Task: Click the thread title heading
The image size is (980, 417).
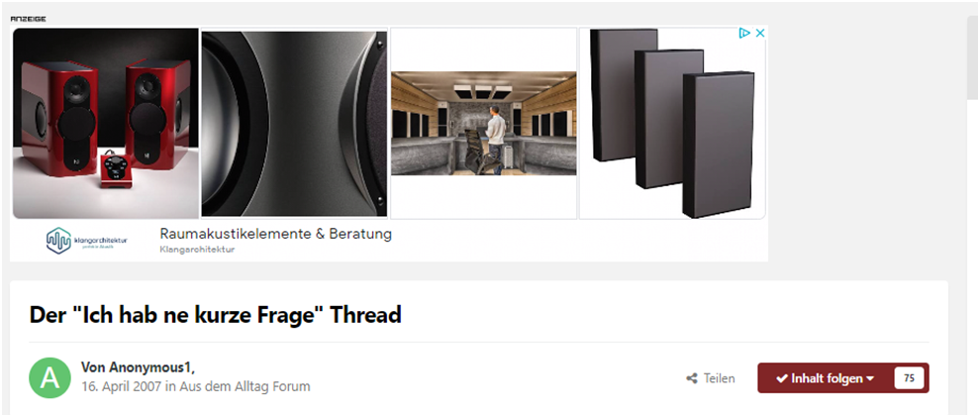Action: click(x=215, y=314)
